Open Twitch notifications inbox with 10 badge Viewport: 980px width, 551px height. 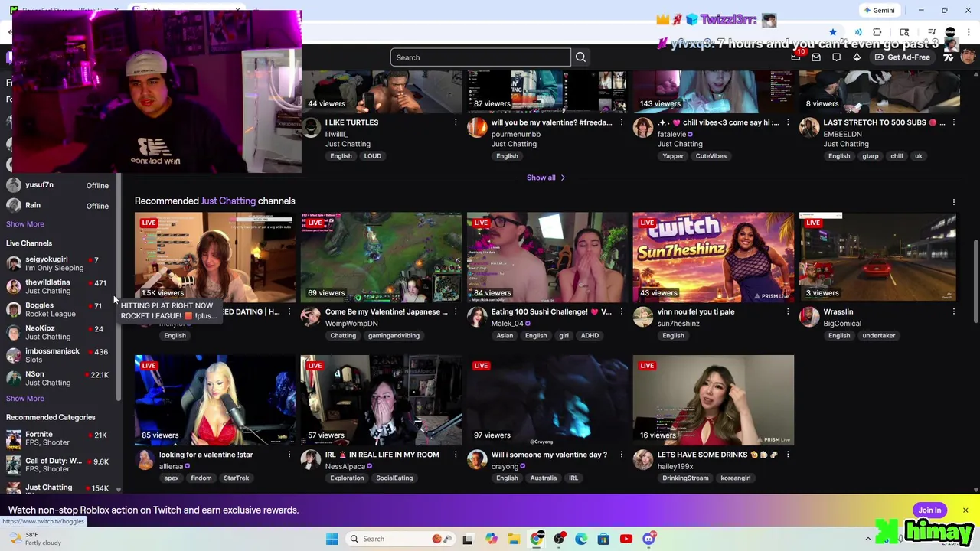(796, 57)
